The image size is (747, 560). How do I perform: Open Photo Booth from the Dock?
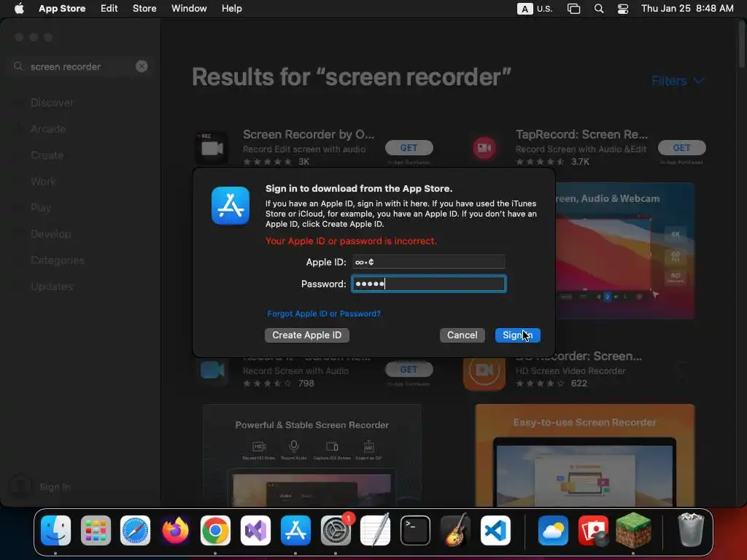(593, 530)
